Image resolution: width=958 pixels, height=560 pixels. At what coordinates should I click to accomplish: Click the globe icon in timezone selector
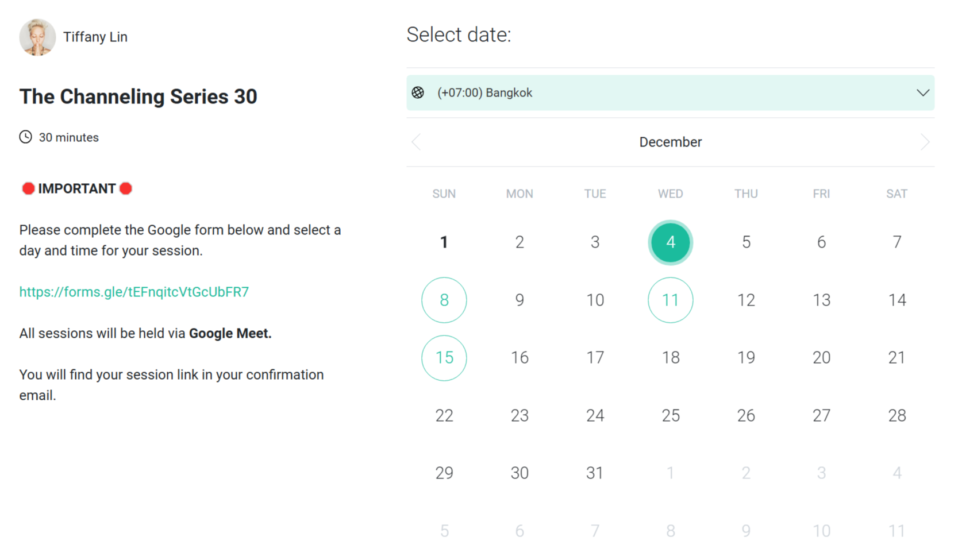click(418, 92)
